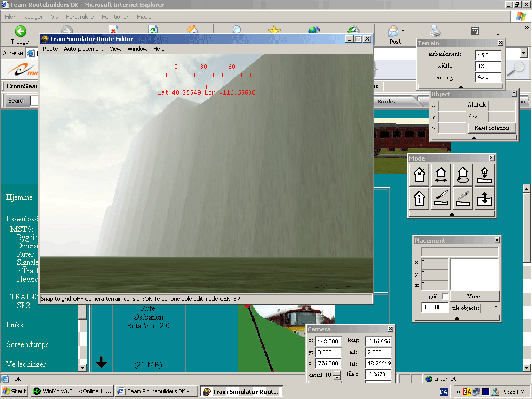Focus the cutting value field
532x399 pixels.
tap(488, 77)
